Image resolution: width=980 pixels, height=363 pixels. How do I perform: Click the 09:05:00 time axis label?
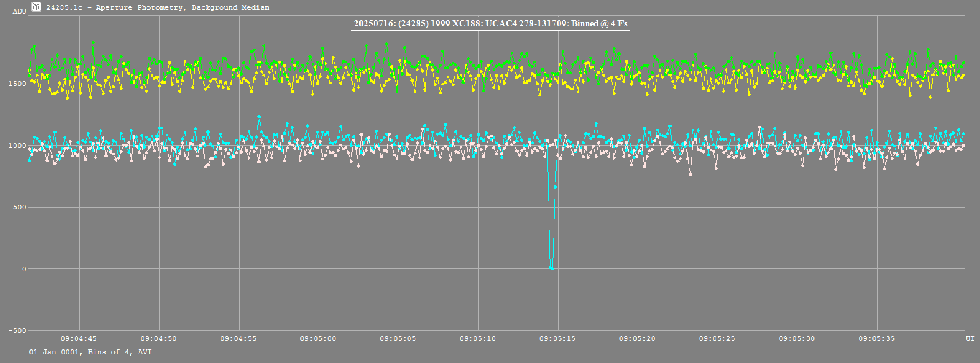pos(318,338)
